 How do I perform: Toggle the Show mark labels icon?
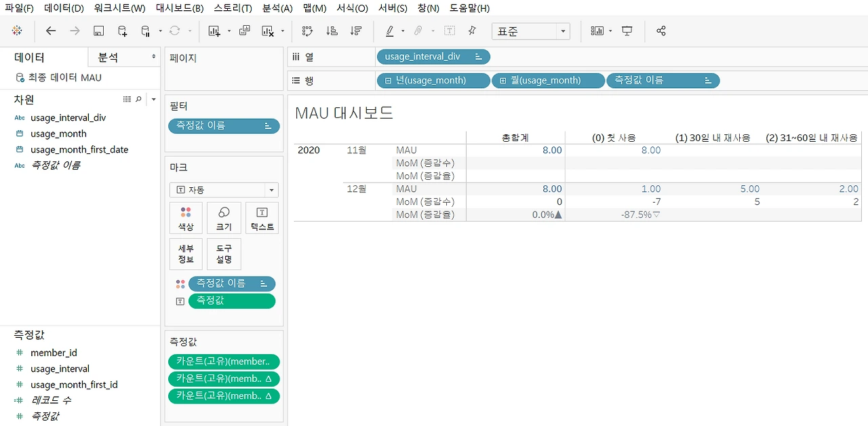(450, 31)
